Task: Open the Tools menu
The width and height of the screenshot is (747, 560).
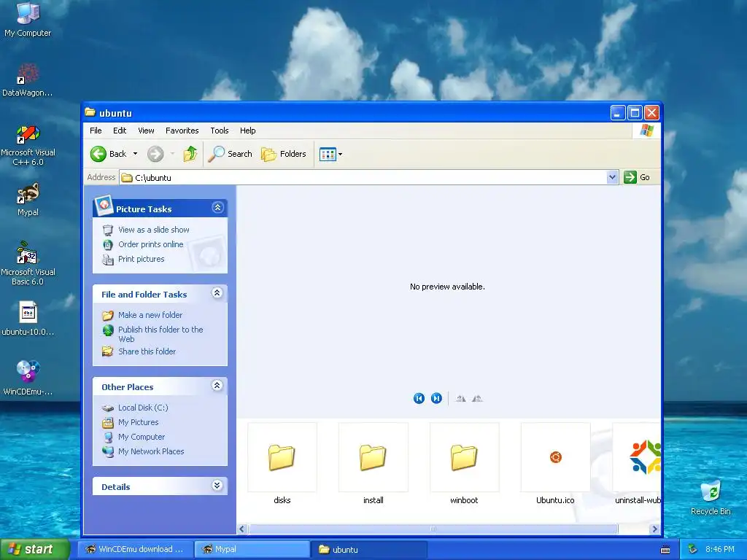Action: point(220,131)
